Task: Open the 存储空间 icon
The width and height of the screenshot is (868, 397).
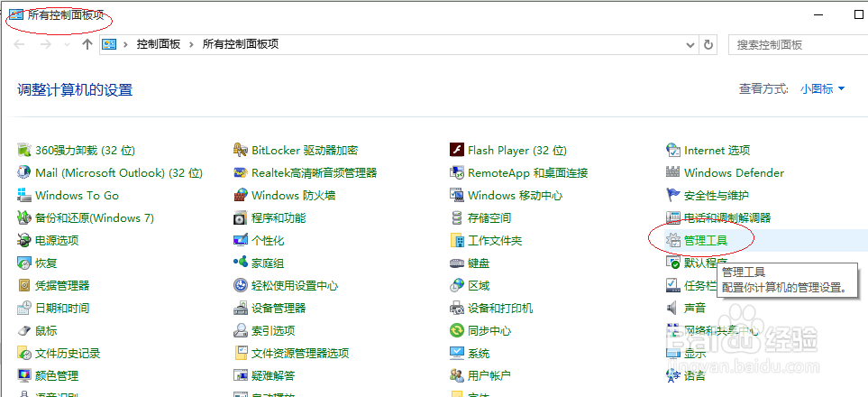Action: (456, 218)
